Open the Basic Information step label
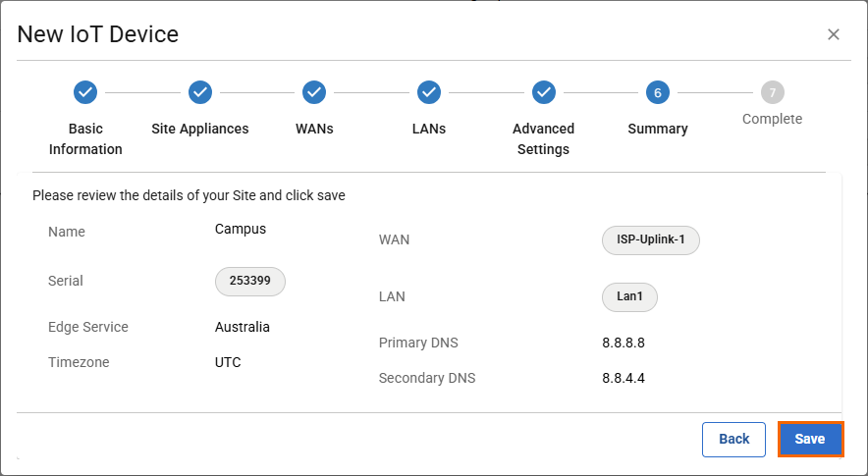868x476 pixels. click(x=85, y=138)
